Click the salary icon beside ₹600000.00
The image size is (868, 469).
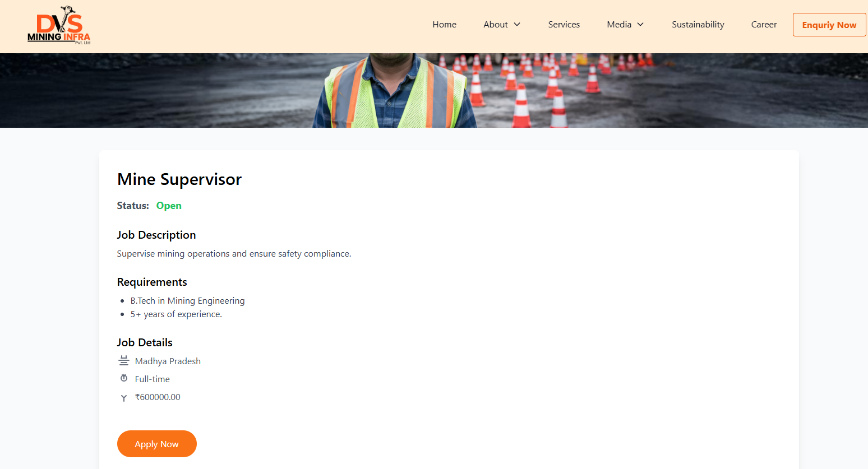[124, 398]
